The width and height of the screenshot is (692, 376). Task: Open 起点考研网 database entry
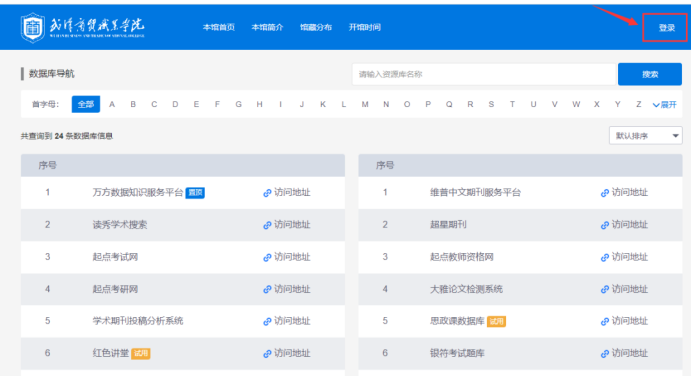pyautogui.click(x=115, y=289)
